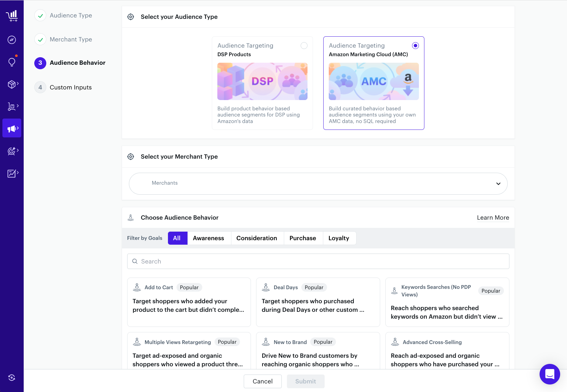This screenshot has height=392, width=567.
Task: Click the Advanced Cross-Selling card icon
Action: click(x=395, y=342)
